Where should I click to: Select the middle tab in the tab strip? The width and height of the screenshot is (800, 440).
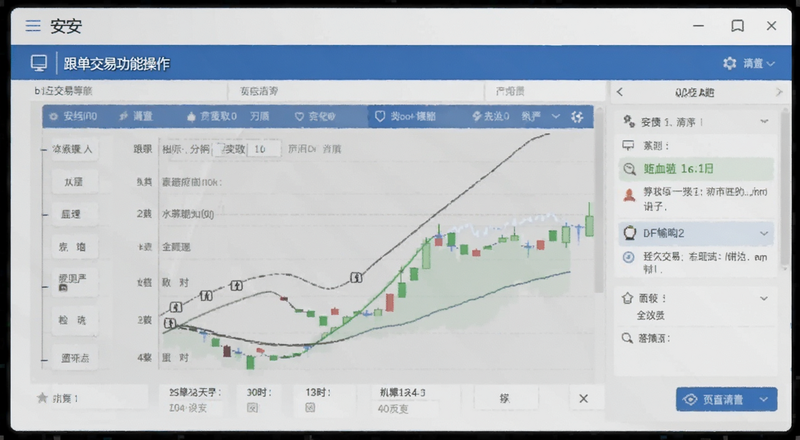pyautogui.click(x=259, y=91)
